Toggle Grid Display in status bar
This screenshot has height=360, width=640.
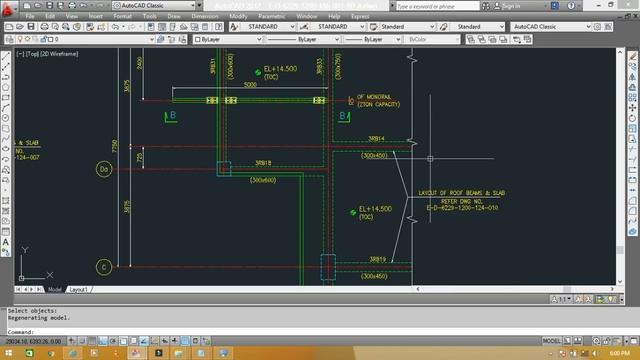92,341
